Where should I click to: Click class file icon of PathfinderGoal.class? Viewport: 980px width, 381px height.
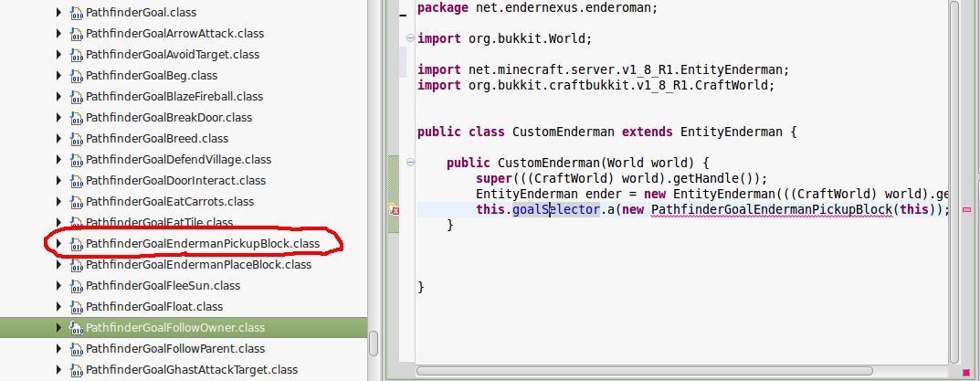click(x=76, y=13)
